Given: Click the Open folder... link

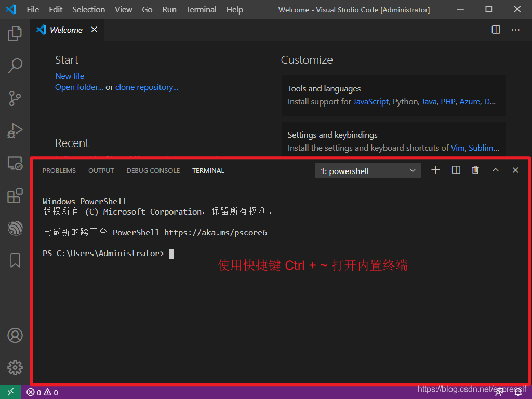Looking at the screenshot, I should pyautogui.click(x=79, y=87).
